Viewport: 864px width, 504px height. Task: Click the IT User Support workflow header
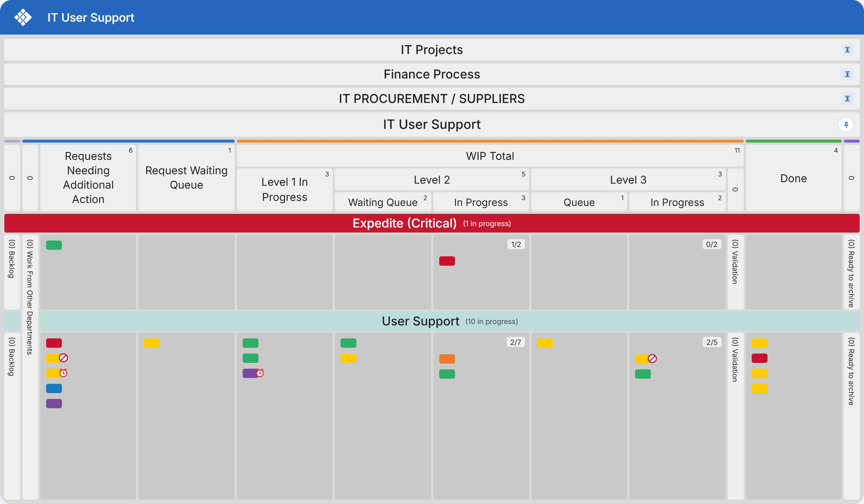coord(432,125)
